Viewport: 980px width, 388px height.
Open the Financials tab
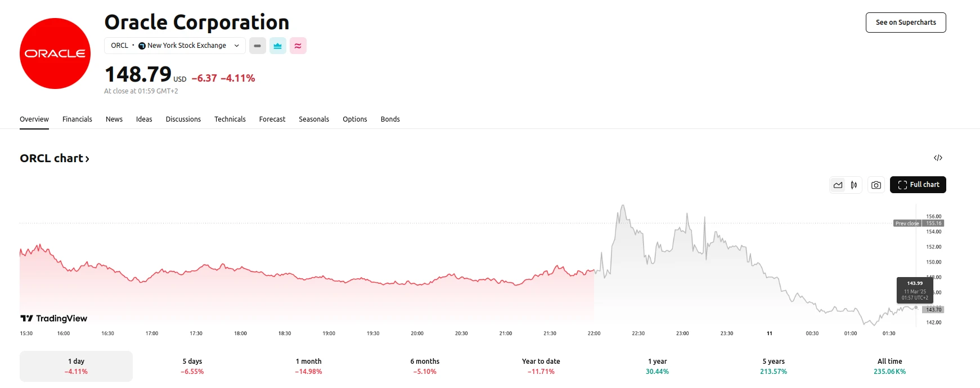tap(77, 119)
